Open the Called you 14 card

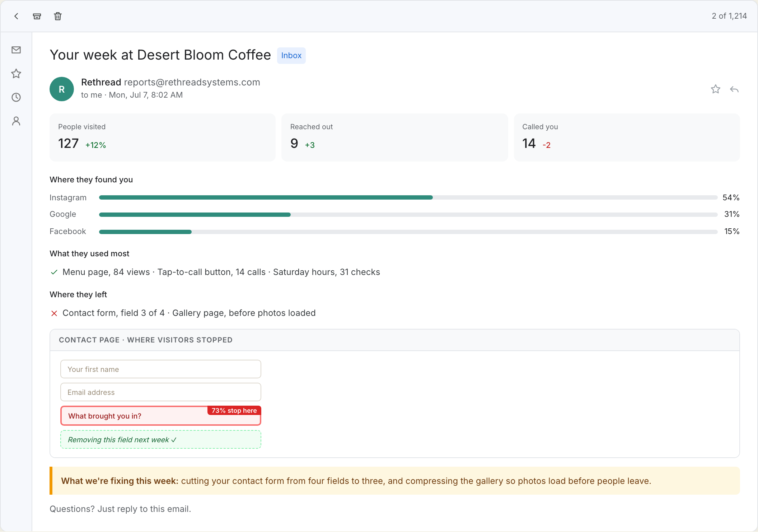[627, 137]
